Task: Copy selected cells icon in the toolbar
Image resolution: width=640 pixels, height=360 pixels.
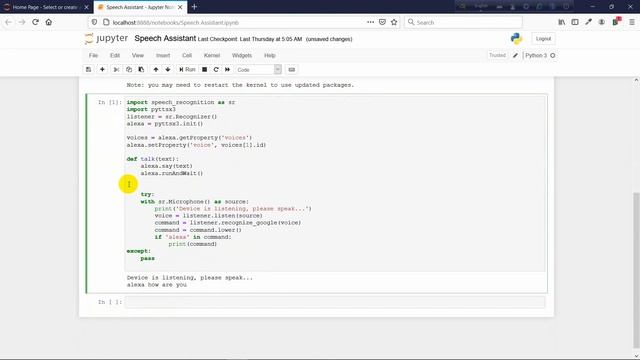Action: point(129,69)
